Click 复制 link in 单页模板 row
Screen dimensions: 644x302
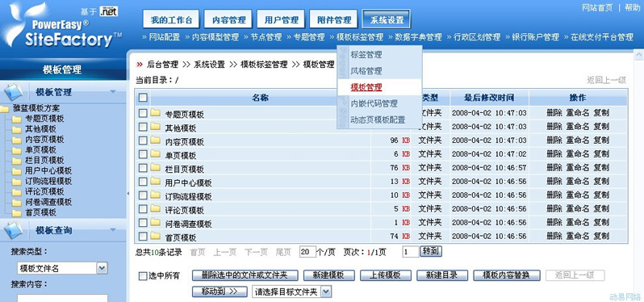pyautogui.click(x=601, y=154)
